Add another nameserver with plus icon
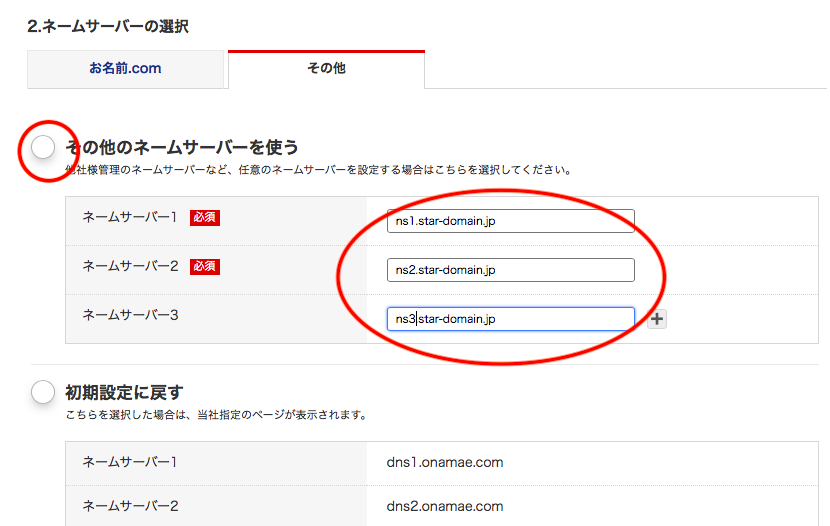 coord(657,319)
